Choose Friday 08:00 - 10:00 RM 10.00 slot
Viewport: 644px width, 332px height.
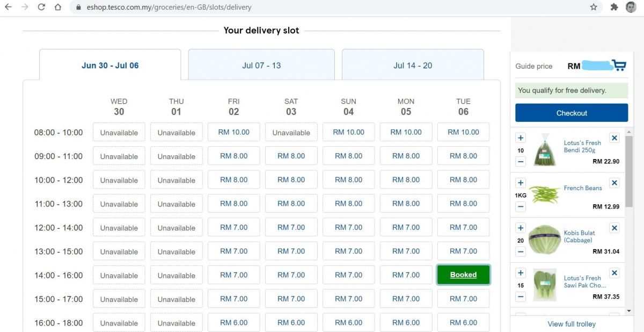point(233,132)
